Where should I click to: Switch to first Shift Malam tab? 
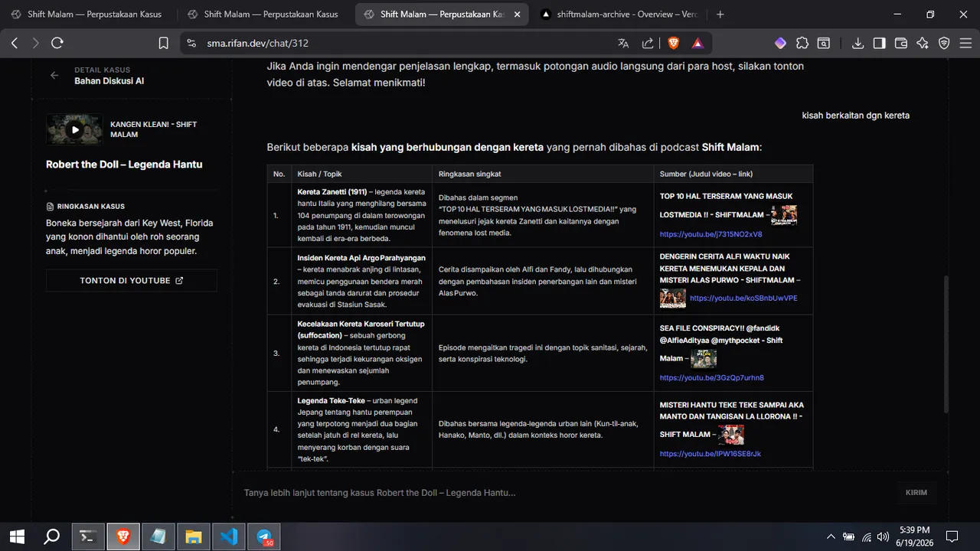coord(87,15)
